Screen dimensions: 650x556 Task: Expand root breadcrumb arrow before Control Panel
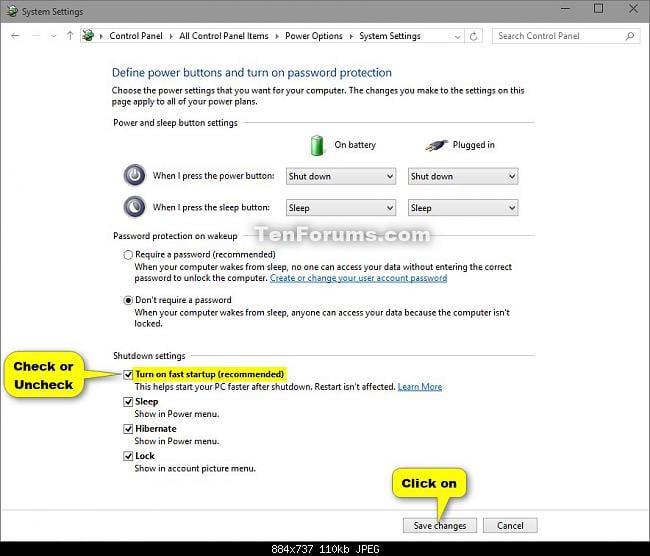tap(101, 36)
